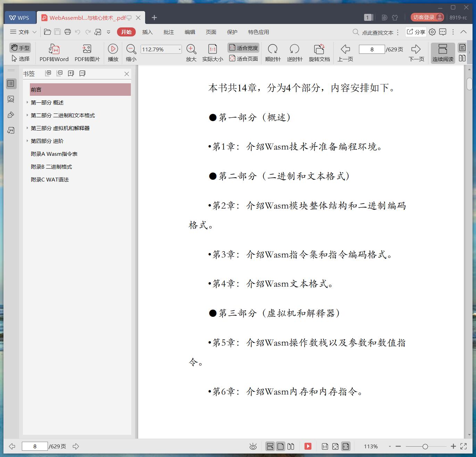The height and width of the screenshot is (457, 476).
Task: Toggle 连续阅读 continuous reading mode
Action: pyautogui.click(x=443, y=53)
